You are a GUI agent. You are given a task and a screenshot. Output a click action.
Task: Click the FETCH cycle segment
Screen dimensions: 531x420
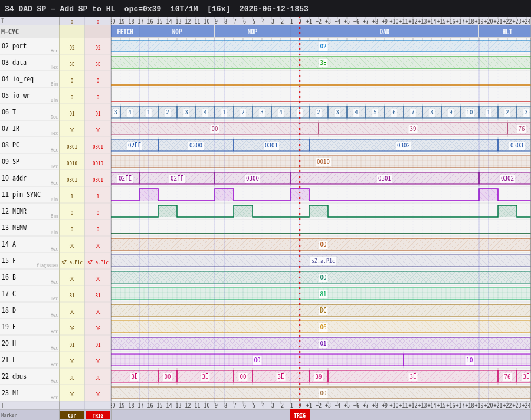(125, 32)
